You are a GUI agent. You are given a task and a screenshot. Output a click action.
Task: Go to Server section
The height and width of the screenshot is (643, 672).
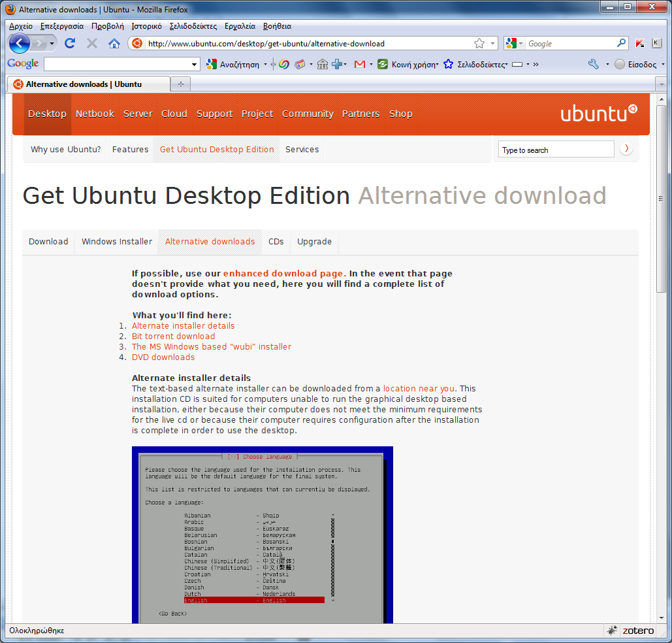point(138,114)
